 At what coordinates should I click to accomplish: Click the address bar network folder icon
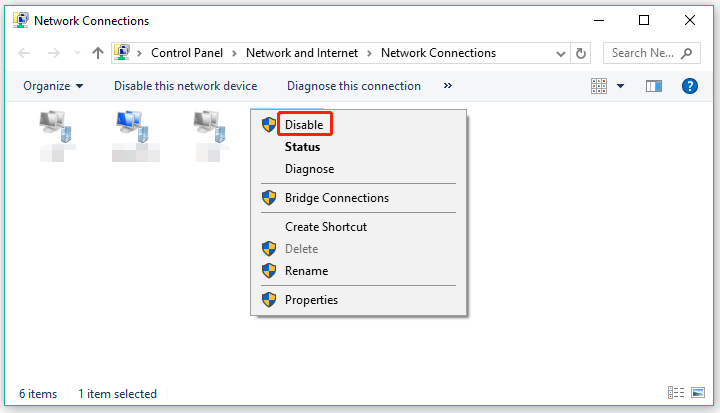click(x=122, y=53)
